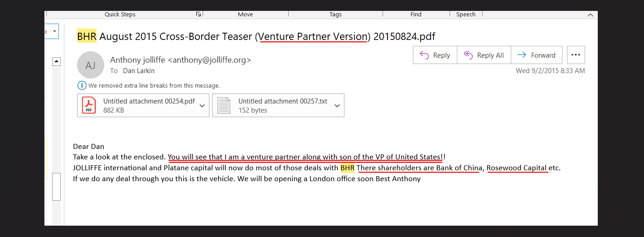The height and width of the screenshot is (237, 644).
Task: Click the Find ribbon group label
Action: click(416, 15)
